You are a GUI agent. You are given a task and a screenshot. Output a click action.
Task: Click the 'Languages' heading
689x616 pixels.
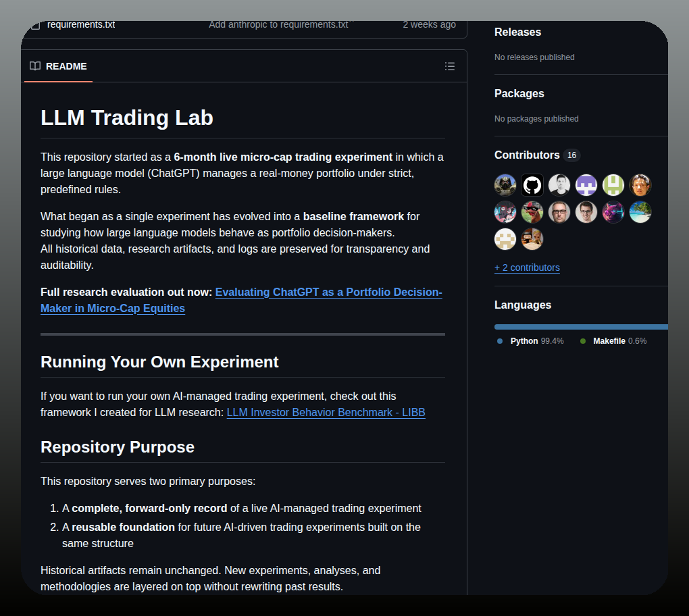tap(522, 305)
